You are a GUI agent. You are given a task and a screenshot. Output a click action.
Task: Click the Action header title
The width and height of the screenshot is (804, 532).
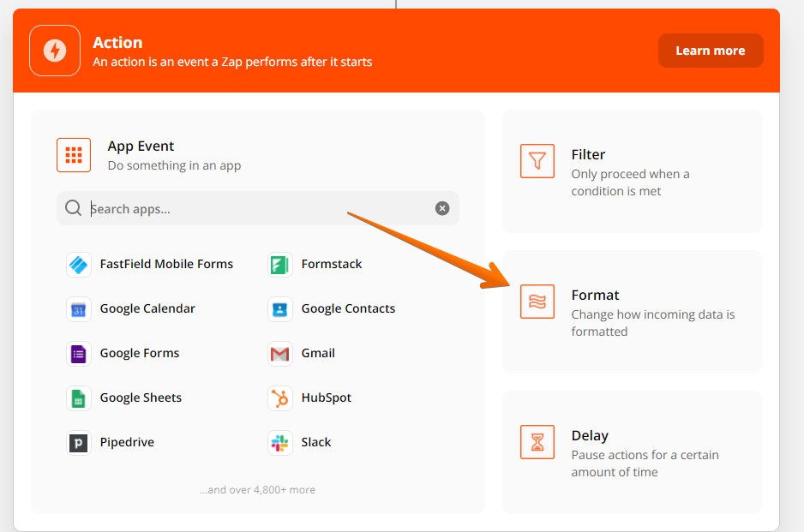[117, 43]
